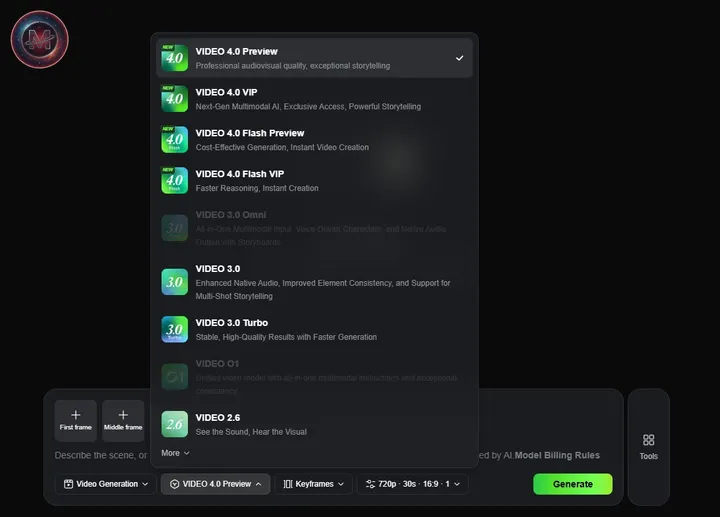
Task: Open the Tools grid icon
Action: (x=648, y=440)
